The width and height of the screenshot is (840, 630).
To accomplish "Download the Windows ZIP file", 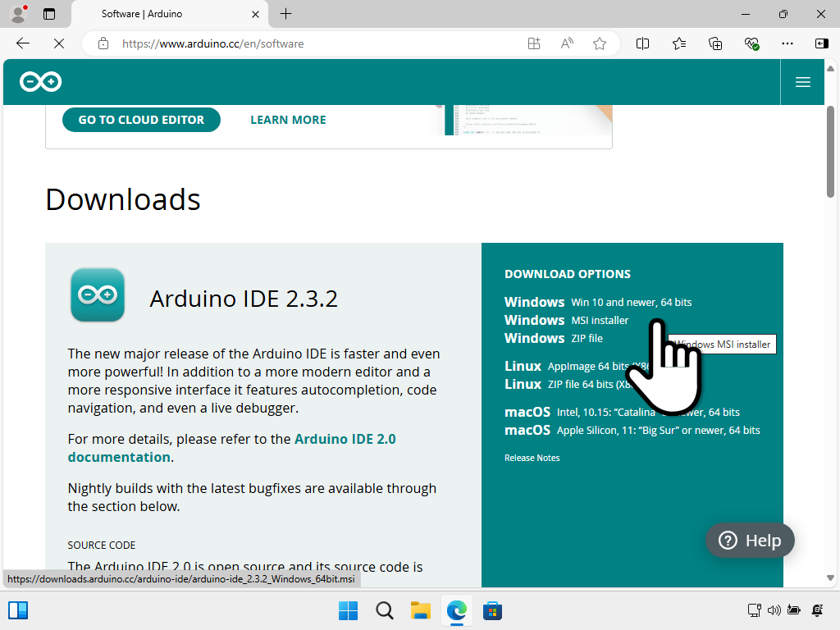I will coord(554,339).
